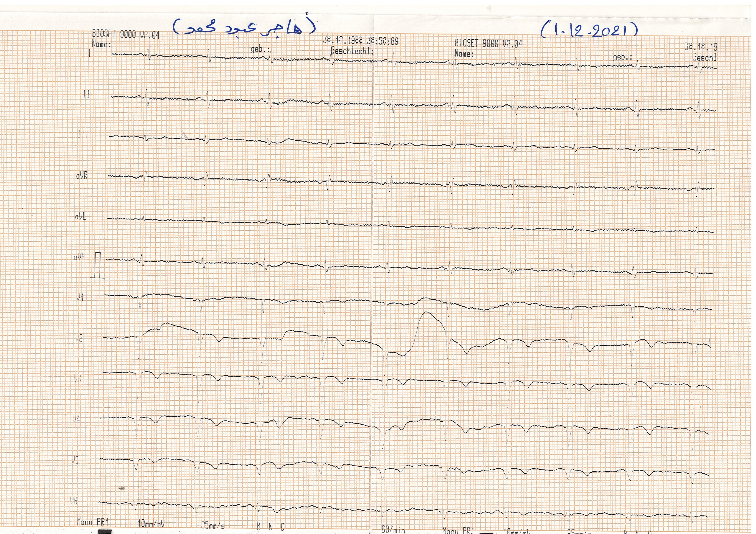
Task: Click the lead I label
Action: (x=89, y=54)
